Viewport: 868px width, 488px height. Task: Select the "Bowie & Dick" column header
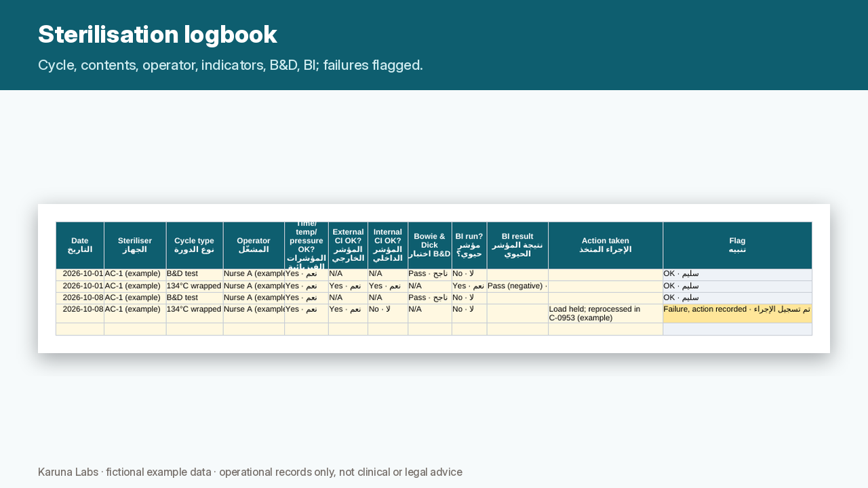pos(430,245)
